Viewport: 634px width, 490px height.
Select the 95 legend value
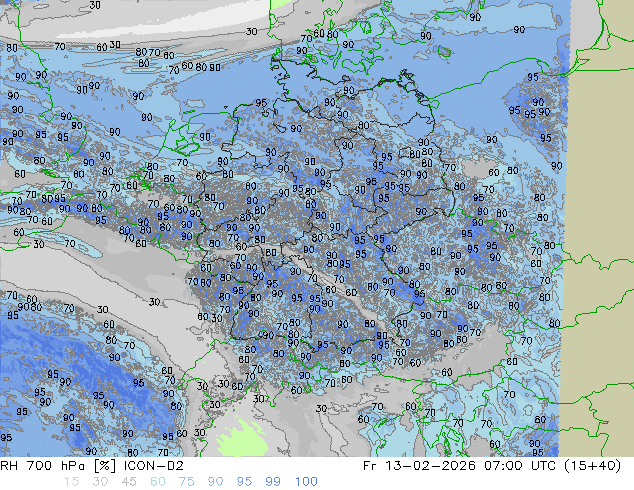[245, 482]
